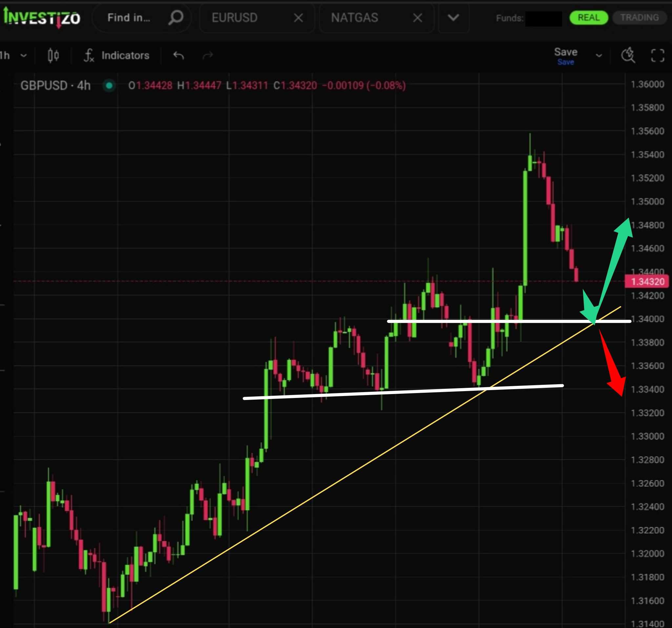Click the magnifier search icon
Screen dimensions: 672x628
[x=176, y=17]
